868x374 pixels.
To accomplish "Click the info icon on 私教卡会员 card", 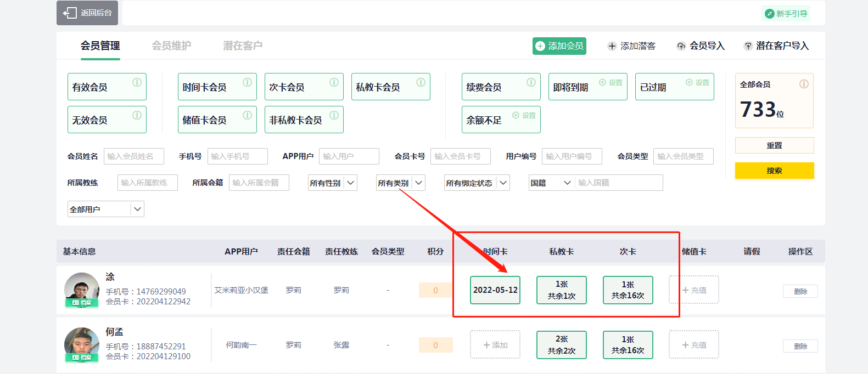I will (421, 82).
